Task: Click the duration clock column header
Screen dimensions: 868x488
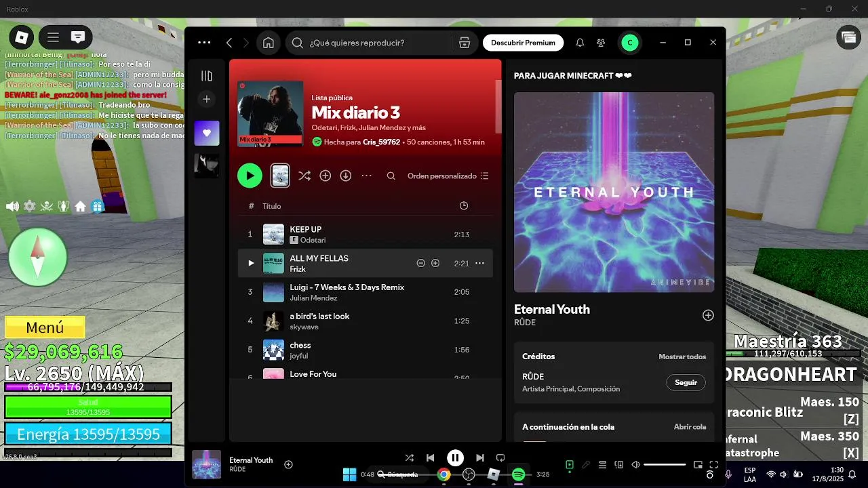Action: pyautogui.click(x=464, y=206)
